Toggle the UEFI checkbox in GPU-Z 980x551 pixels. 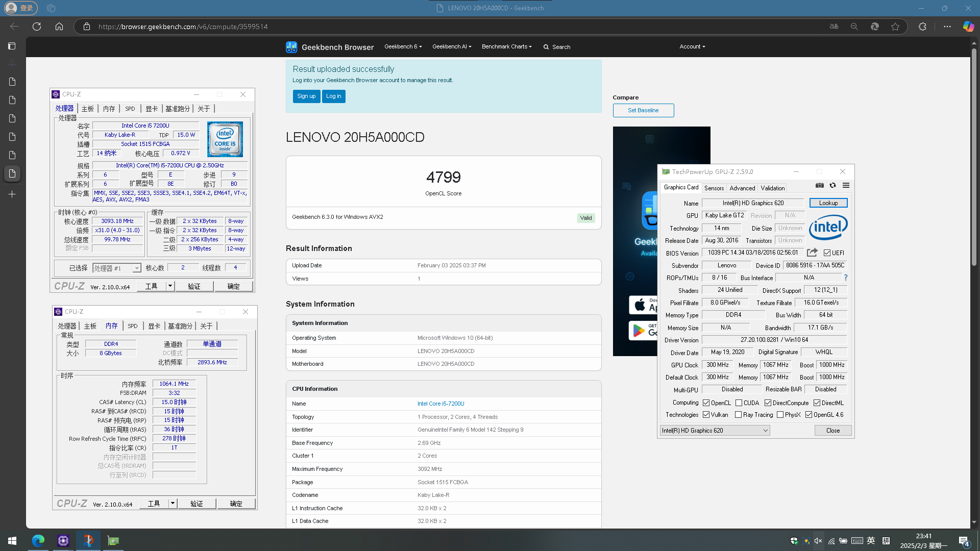point(827,253)
